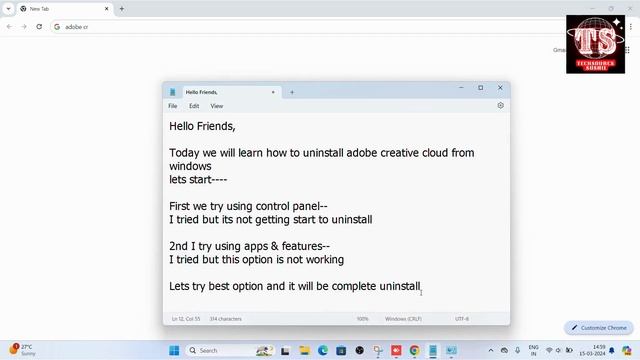Open the Wi-Fi network tray icon

click(549, 350)
